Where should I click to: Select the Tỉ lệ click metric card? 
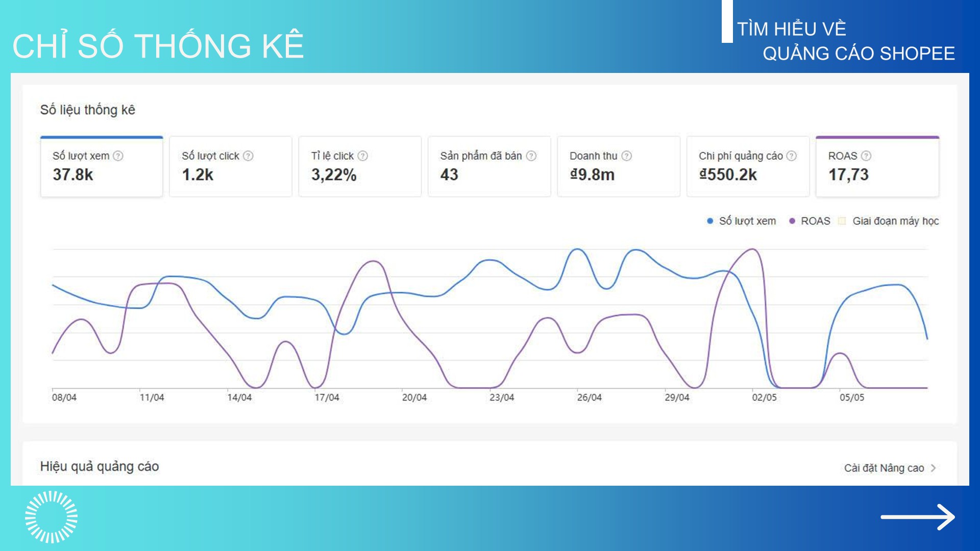[360, 166]
